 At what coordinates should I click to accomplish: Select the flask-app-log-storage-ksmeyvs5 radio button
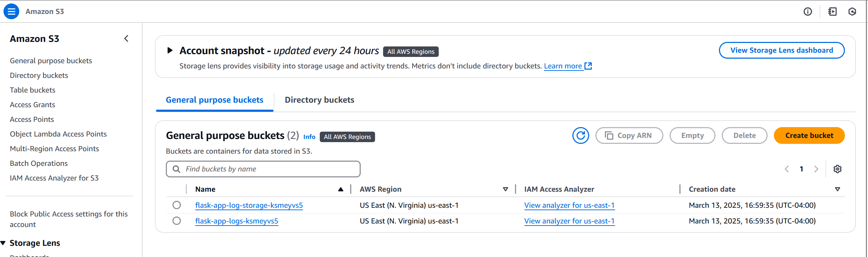coord(177,205)
